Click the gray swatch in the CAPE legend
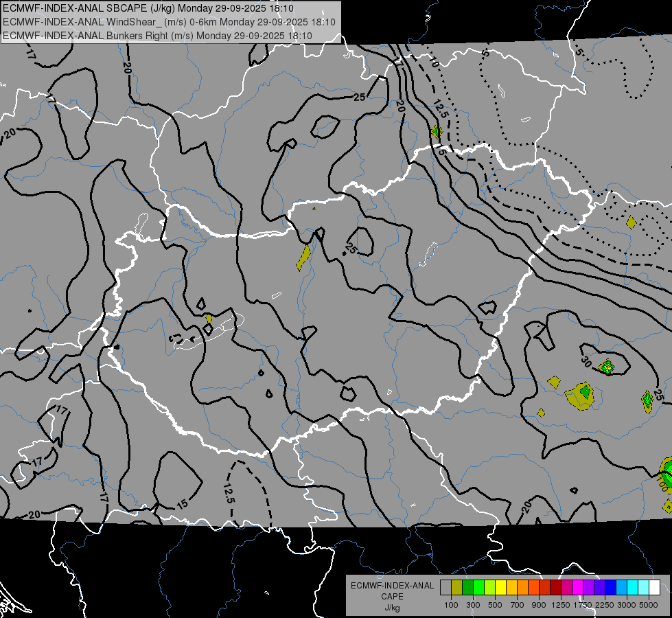The height and width of the screenshot is (618, 672). tap(445, 588)
